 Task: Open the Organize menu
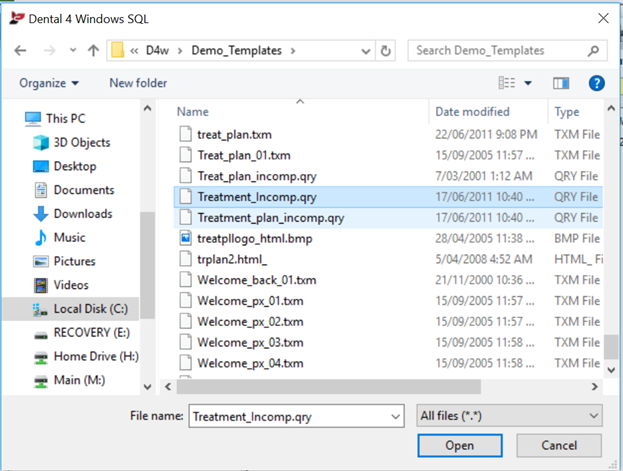[48, 83]
